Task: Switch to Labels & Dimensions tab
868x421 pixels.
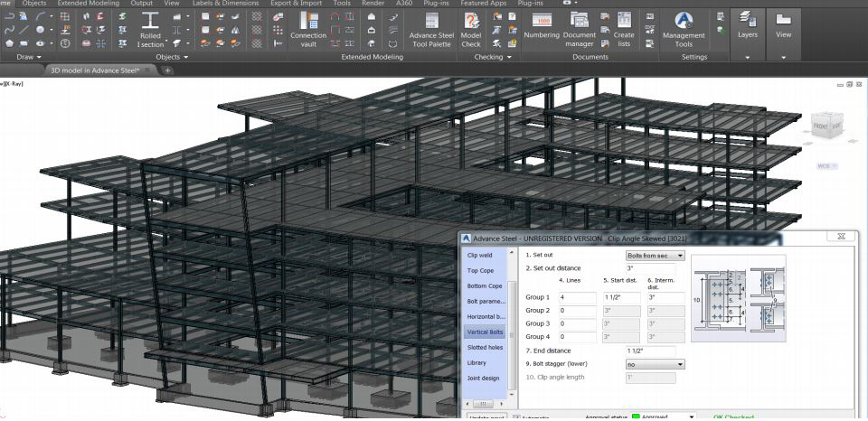Action: coord(225,4)
